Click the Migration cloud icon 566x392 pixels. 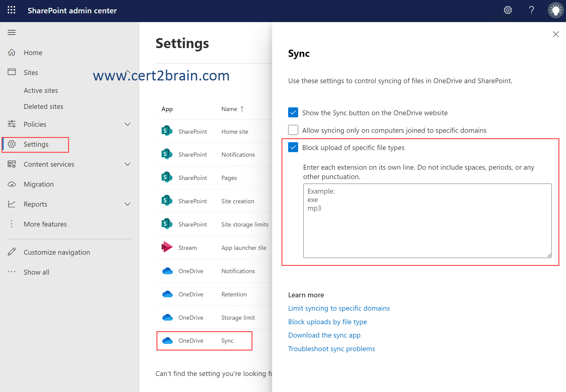coord(12,184)
